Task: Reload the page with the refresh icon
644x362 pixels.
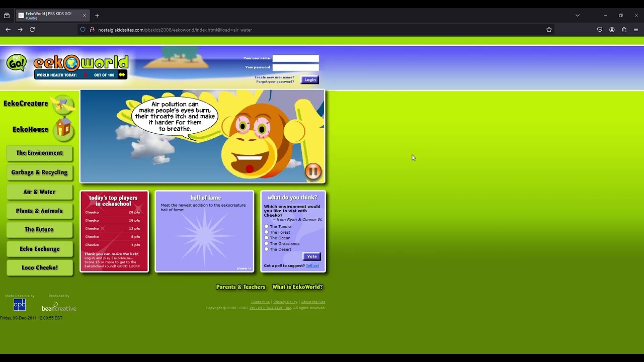Action: click(x=32, y=30)
